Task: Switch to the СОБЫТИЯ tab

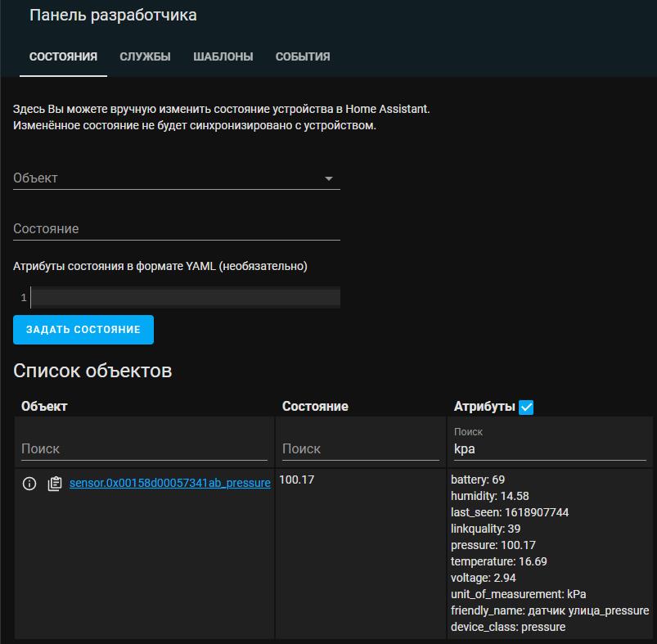Action: click(301, 56)
